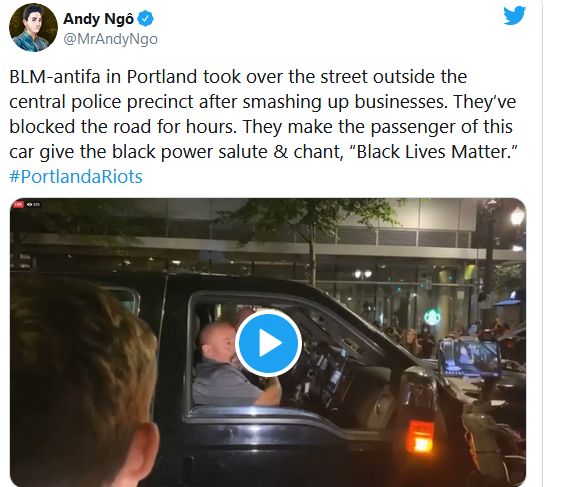This screenshot has height=487, width=565.
Task: Click the held-up phone screen in the video
Action: [470, 358]
